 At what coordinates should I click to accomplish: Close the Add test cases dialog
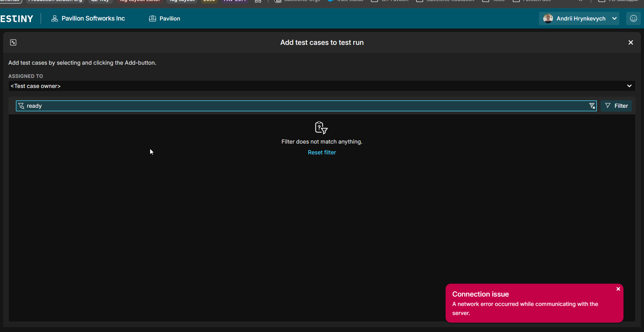630,42
